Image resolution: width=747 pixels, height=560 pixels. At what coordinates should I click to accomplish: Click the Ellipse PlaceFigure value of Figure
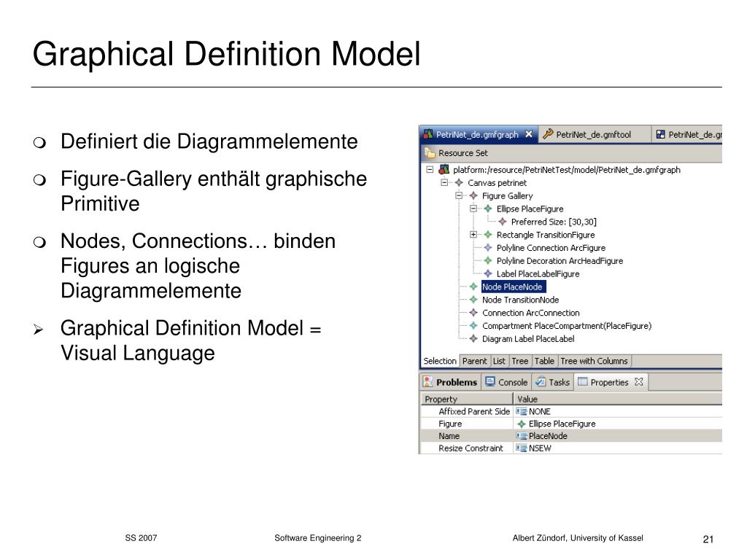(x=562, y=424)
